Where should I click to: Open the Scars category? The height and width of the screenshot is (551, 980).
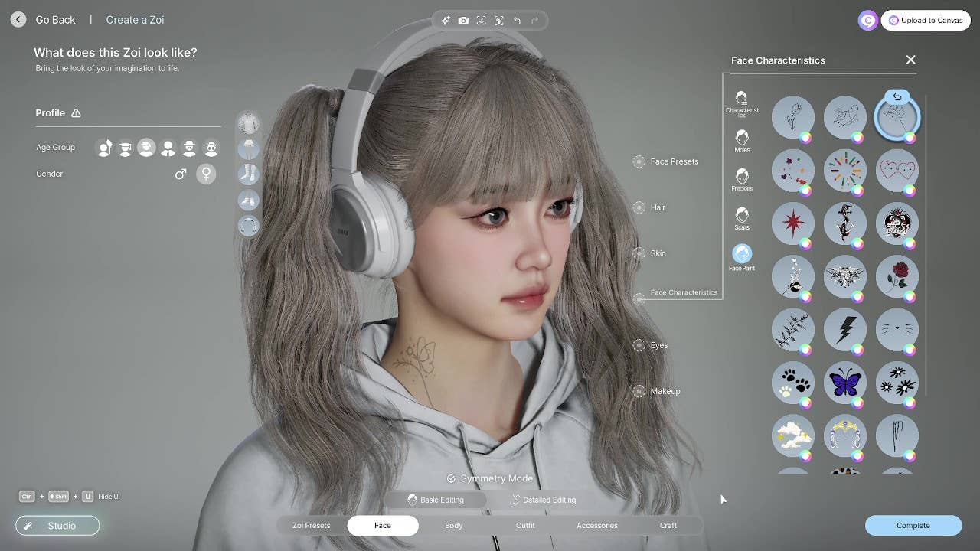point(742,218)
